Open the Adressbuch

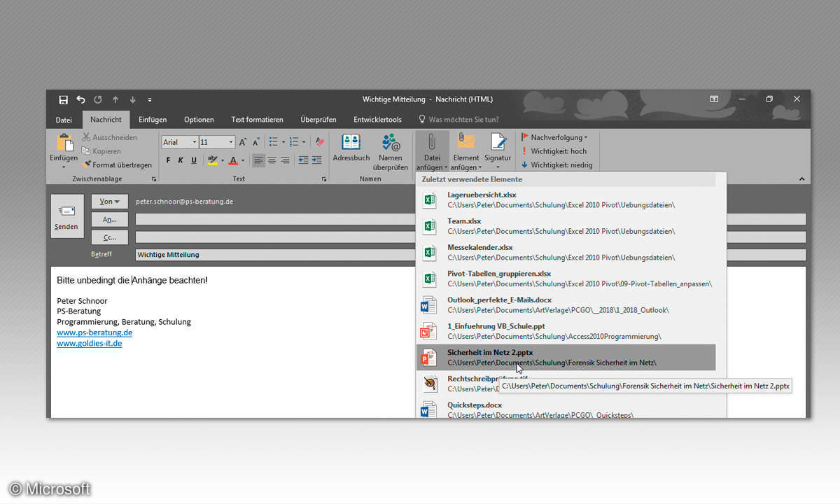tap(351, 148)
